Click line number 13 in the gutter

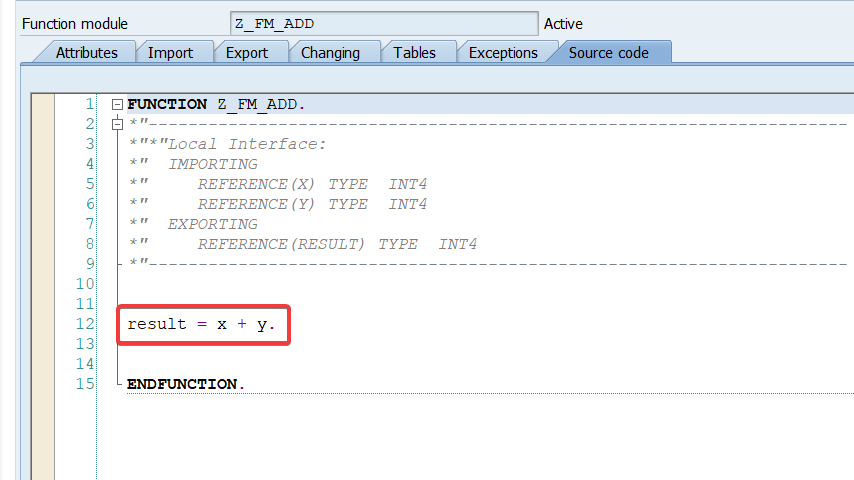click(x=85, y=344)
